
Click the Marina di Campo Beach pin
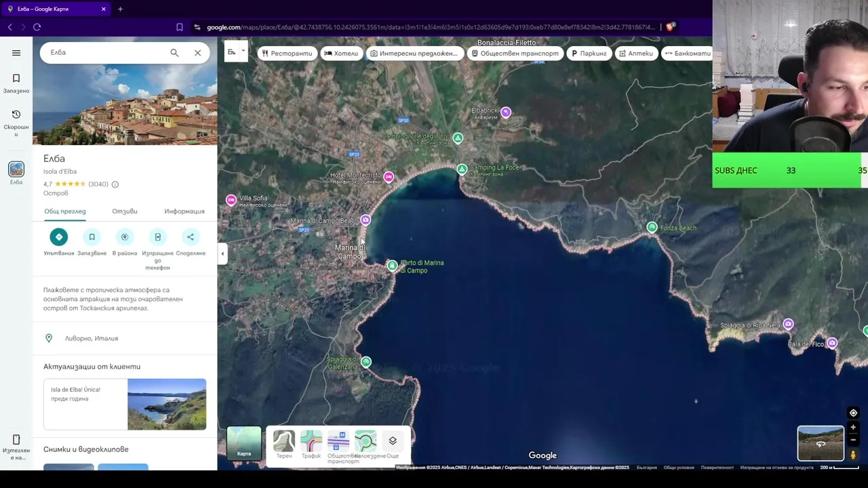click(x=366, y=220)
